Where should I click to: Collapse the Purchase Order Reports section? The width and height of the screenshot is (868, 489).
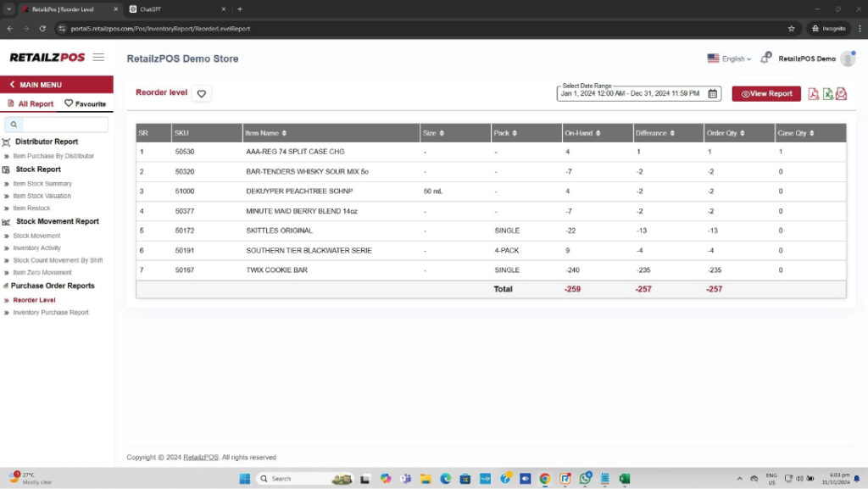[x=53, y=286]
